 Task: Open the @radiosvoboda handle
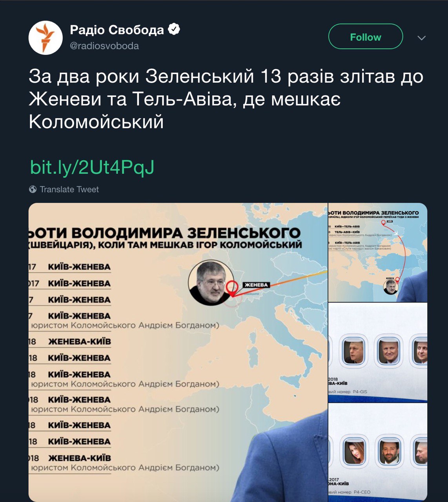[104, 46]
